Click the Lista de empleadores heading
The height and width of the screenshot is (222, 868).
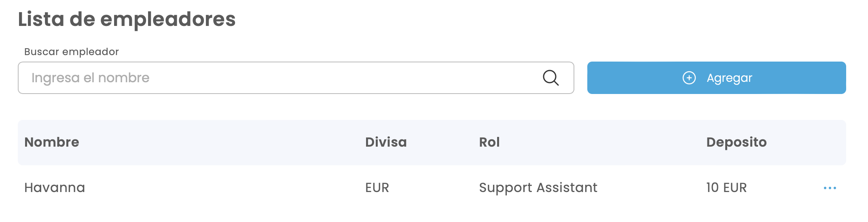127,19
